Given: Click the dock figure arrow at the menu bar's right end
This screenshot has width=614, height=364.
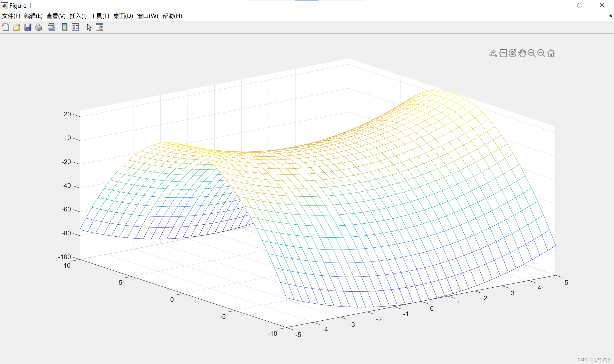Looking at the screenshot, I should pyautogui.click(x=610, y=16).
